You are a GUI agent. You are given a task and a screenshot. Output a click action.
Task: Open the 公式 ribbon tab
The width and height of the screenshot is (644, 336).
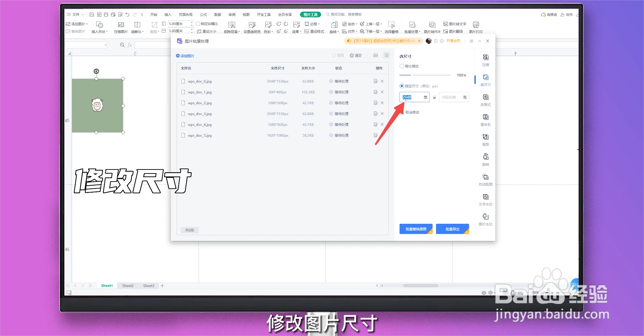click(203, 14)
